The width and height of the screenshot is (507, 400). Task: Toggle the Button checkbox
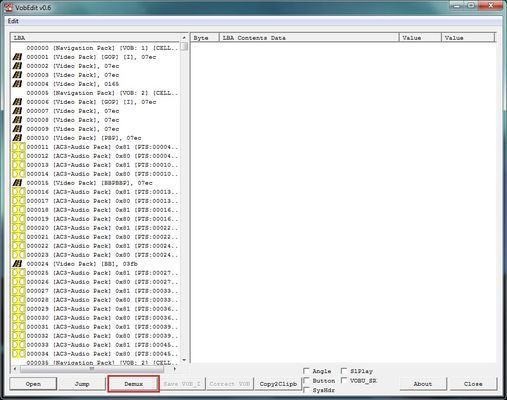(x=306, y=380)
